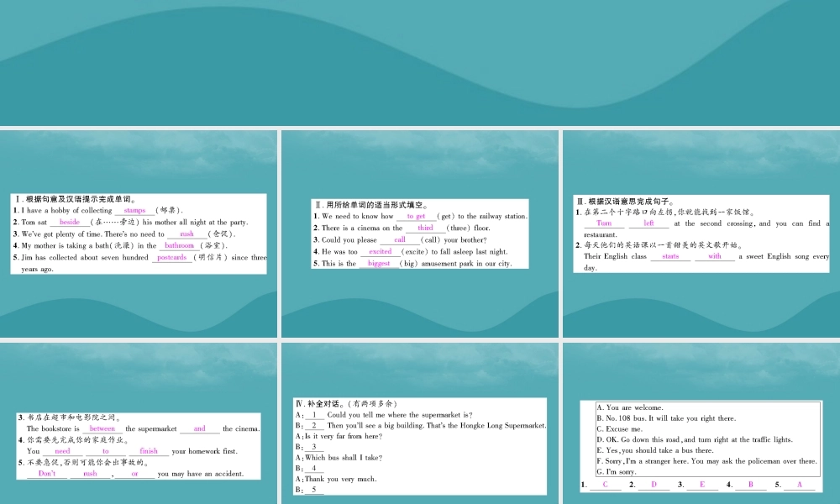Click the pink answer 'excited'

pos(381,251)
